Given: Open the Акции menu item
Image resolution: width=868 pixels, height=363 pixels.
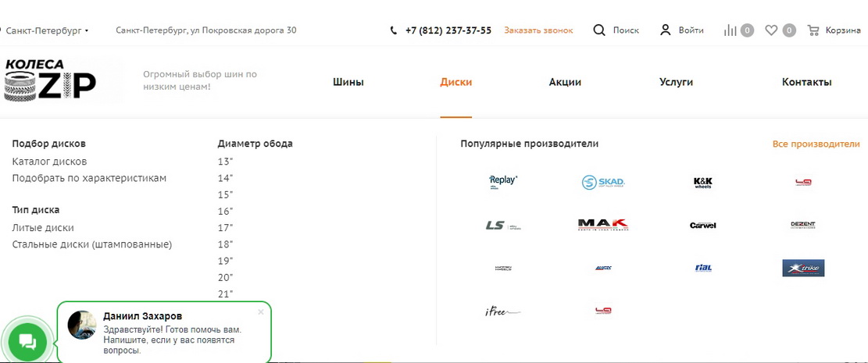Looking at the screenshot, I should (x=565, y=82).
